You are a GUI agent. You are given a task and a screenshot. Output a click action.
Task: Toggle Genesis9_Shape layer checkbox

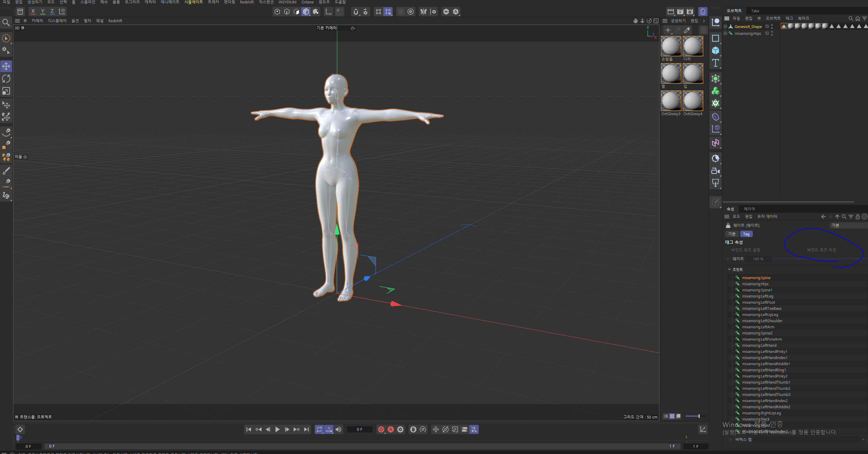(x=767, y=26)
